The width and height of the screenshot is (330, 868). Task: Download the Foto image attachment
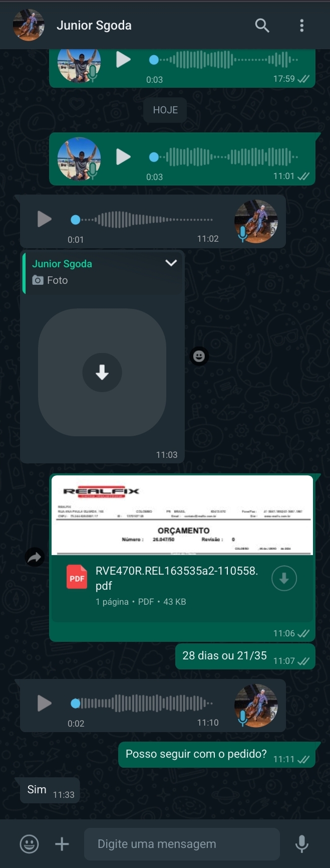102,373
